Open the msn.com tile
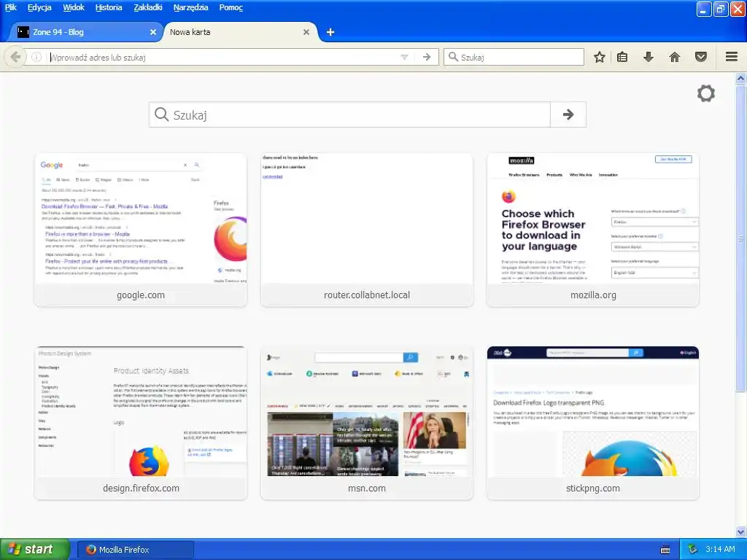747x560 pixels. pos(367,423)
